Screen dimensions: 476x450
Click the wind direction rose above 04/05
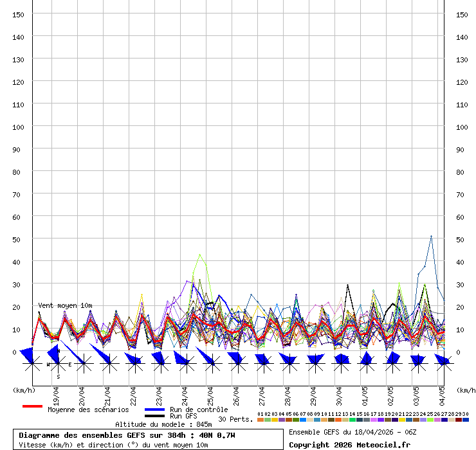pos(443,364)
